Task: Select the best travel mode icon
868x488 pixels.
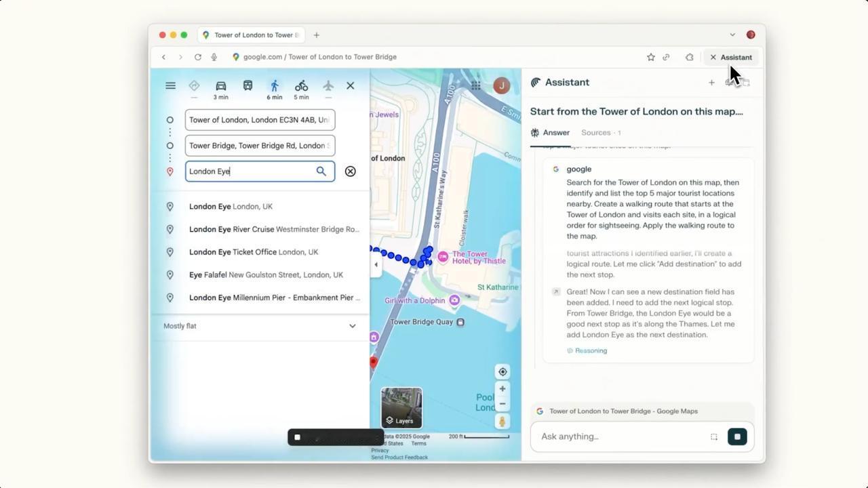Action: point(194,85)
